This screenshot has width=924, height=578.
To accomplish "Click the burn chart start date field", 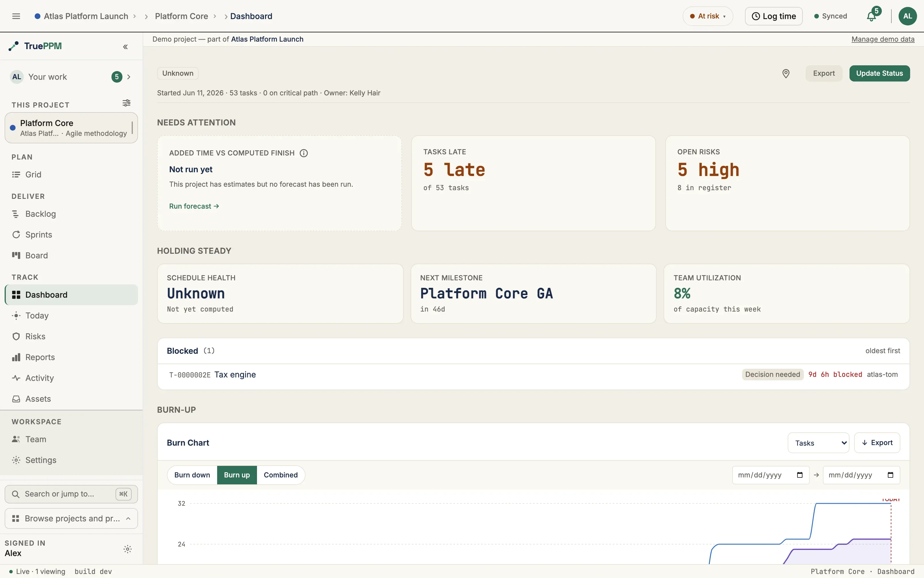I will (770, 475).
